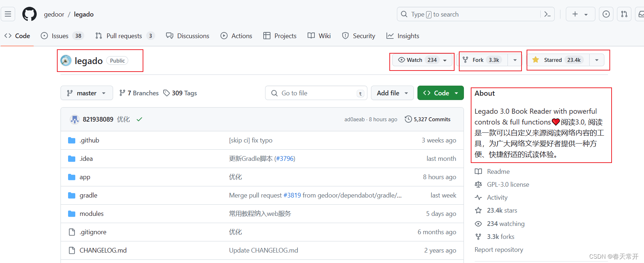Click the Report repository link
The image size is (644, 263).
tap(499, 250)
